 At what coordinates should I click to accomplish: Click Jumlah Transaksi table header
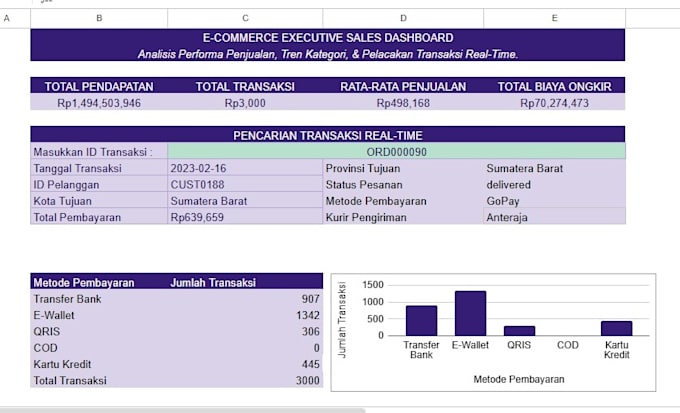213,283
